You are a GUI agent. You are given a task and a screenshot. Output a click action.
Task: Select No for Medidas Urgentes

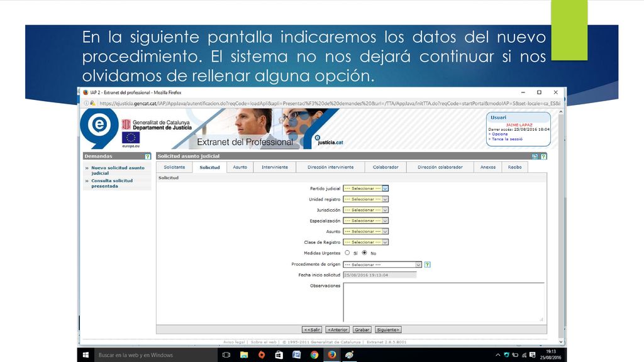tap(364, 253)
